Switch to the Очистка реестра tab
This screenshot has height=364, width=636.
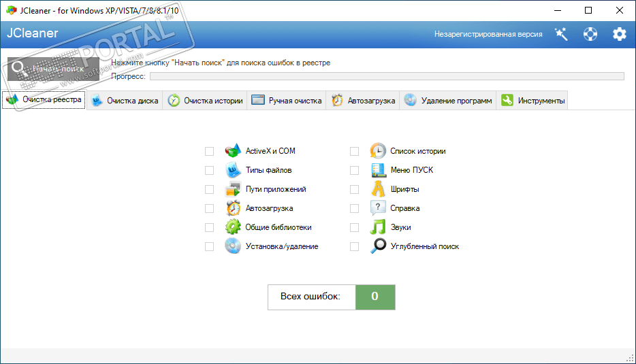point(44,100)
